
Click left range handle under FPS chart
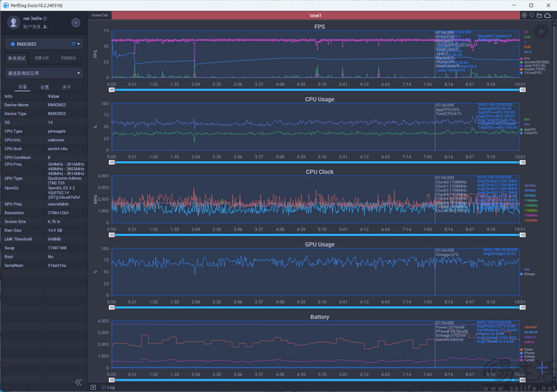(x=112, y=90)
